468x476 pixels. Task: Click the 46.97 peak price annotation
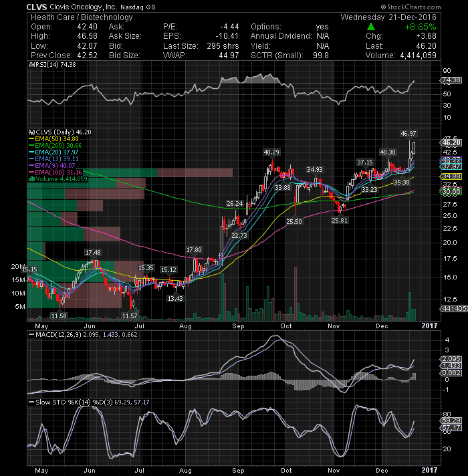[408, 133]
